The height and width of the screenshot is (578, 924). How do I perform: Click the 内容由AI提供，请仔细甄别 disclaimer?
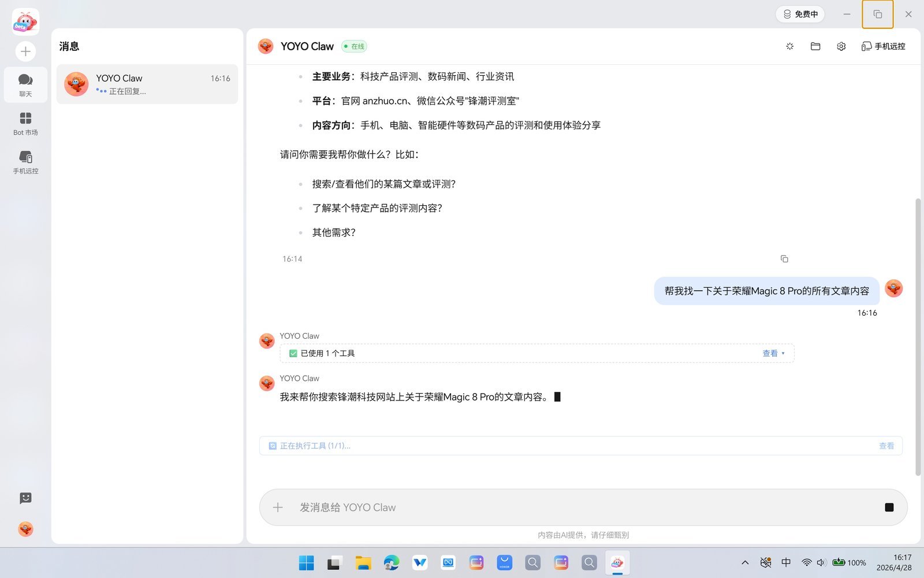(x=583, y=535)
